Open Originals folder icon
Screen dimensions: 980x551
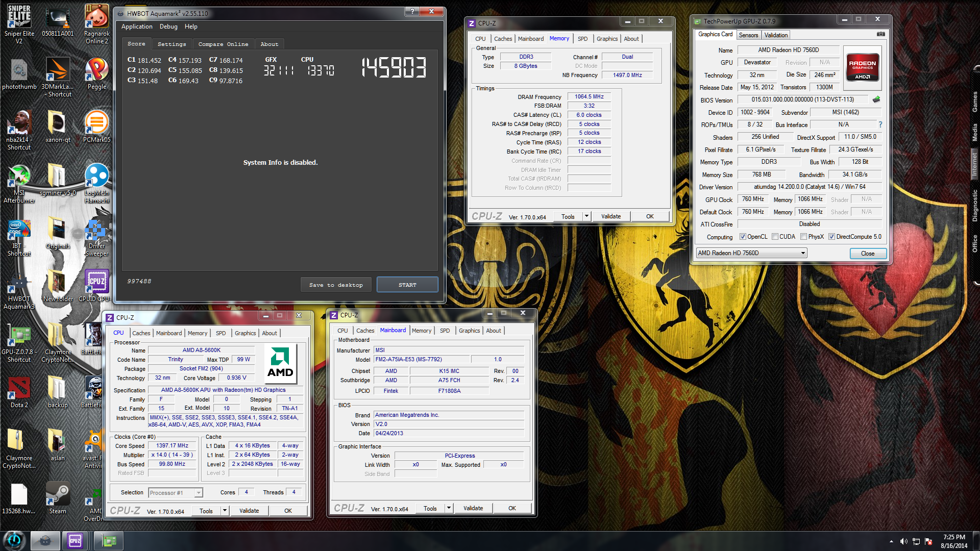pos(58,233)
